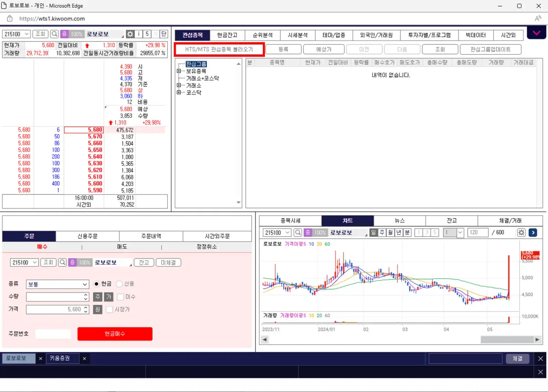Image resolution: width=548 pixels, height=392 pixels.
Task: Click the '가' unit button beside quantity
Action: pos(108,297)
